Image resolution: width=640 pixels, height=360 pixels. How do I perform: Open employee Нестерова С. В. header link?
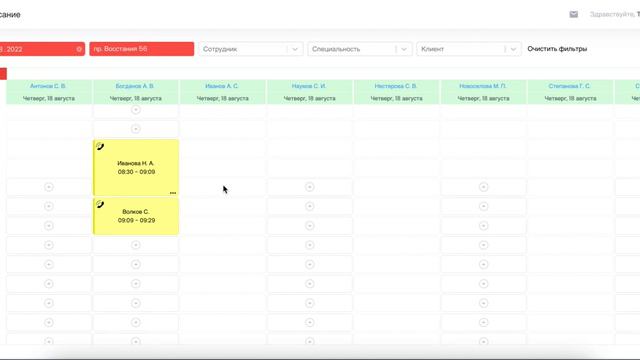click(x=396, y=86)
